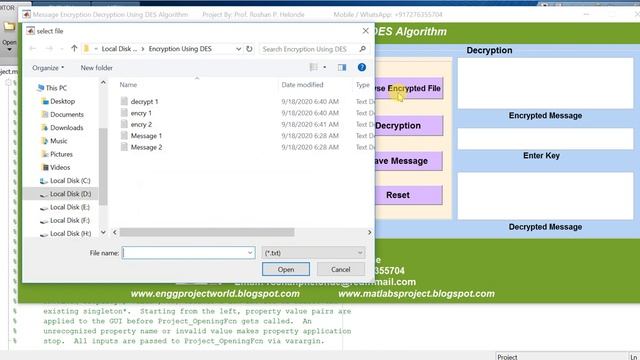Open the help question mark icon

coord(362,67)
